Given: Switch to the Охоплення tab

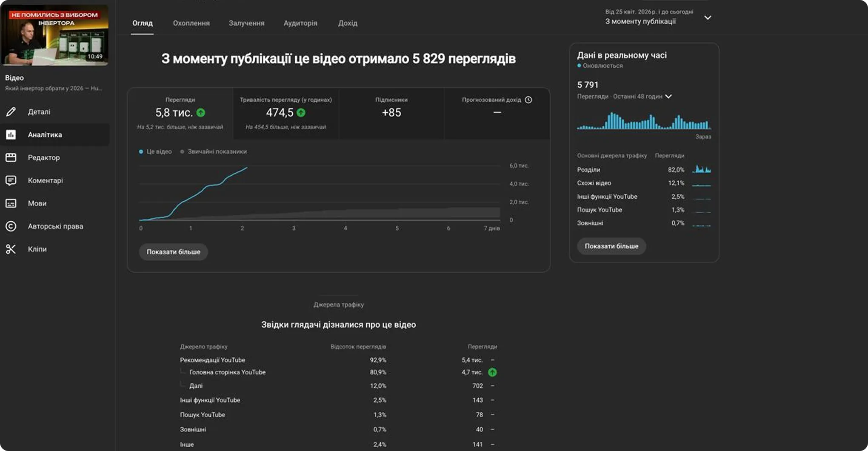Looking at the screenshot, I should click(x=191, y=23).
